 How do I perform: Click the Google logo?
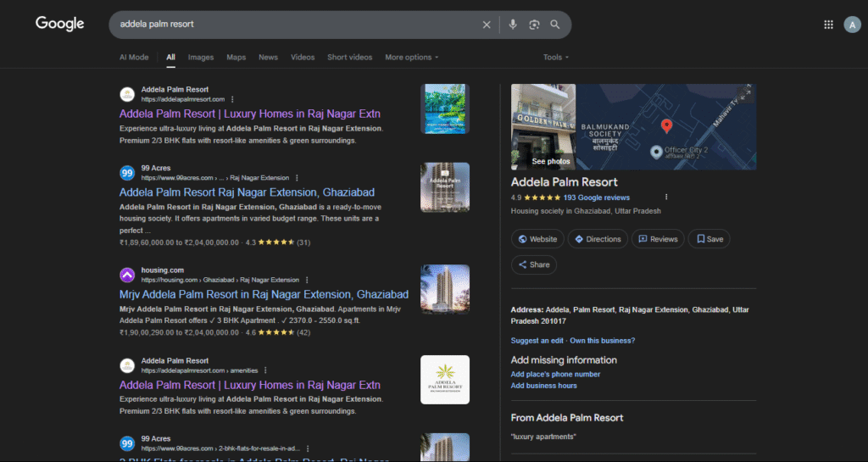[59, 24]
